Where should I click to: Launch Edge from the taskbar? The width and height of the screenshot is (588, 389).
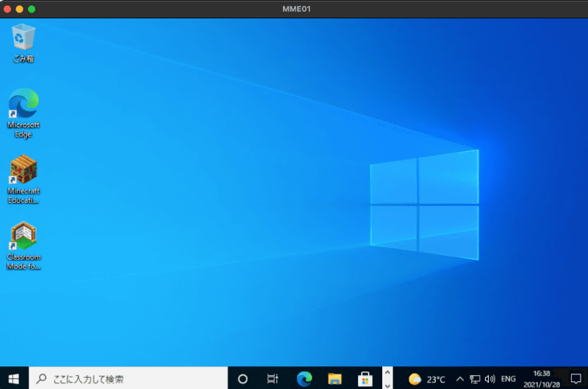[x=304, y=379]
